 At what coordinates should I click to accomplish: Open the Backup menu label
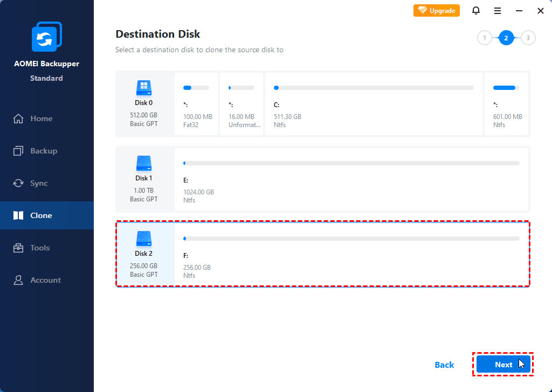pyautogui.click(x=44, y=151)
